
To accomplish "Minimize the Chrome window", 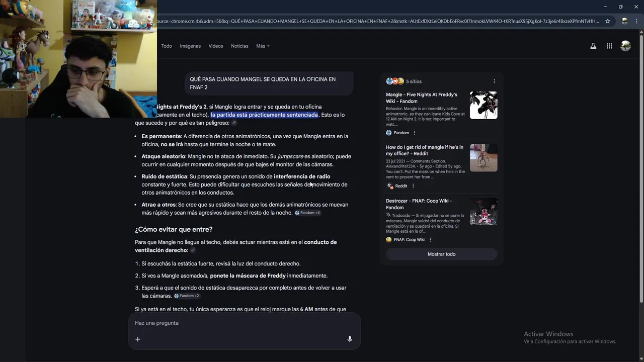I will click(x=606, y=7).
